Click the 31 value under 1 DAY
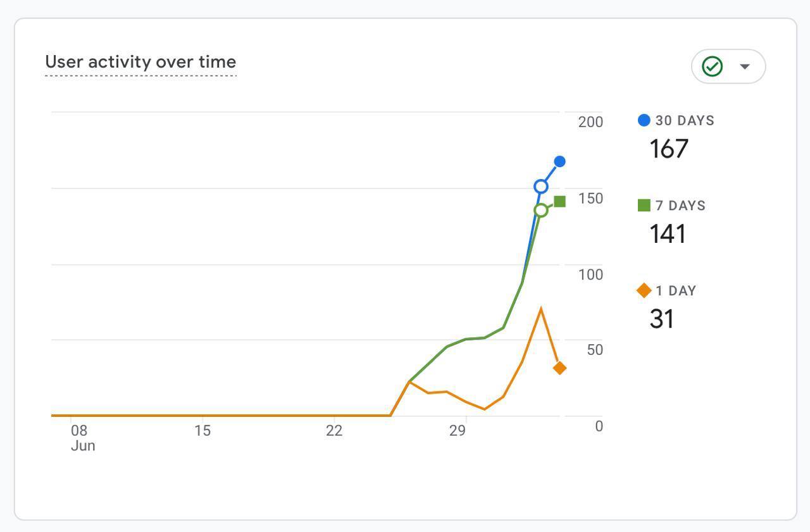This screenshot has width=810, height=532. 661,319
